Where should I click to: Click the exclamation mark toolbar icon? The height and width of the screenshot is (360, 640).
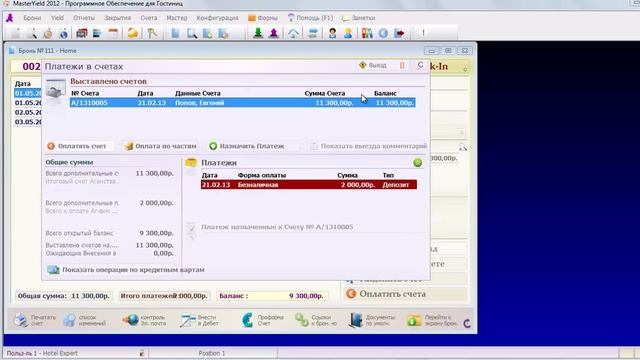coord(423,33)
